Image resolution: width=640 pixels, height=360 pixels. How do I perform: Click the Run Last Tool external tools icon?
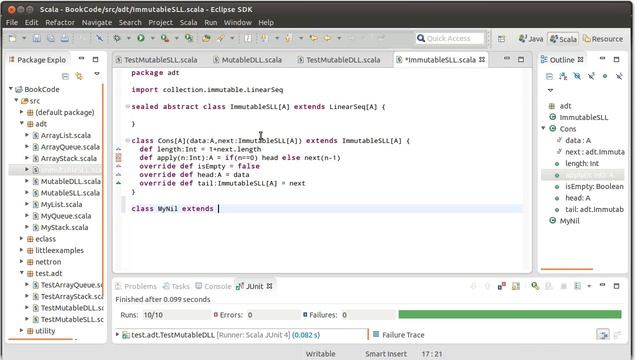tap(164, 38)
